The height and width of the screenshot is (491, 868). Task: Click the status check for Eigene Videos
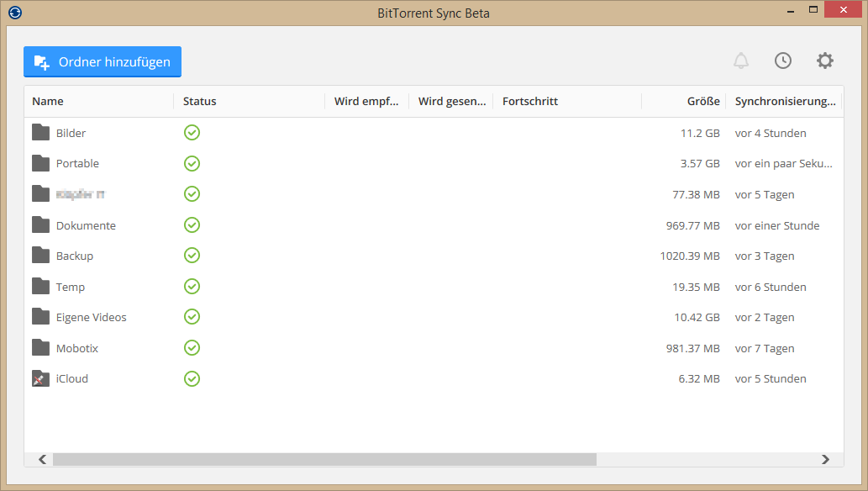(x=192, y=317)
